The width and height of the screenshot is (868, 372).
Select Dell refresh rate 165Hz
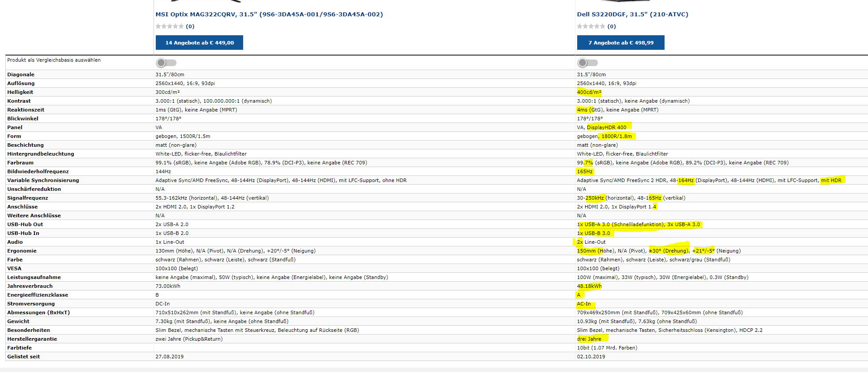click(x=585, y=171)
